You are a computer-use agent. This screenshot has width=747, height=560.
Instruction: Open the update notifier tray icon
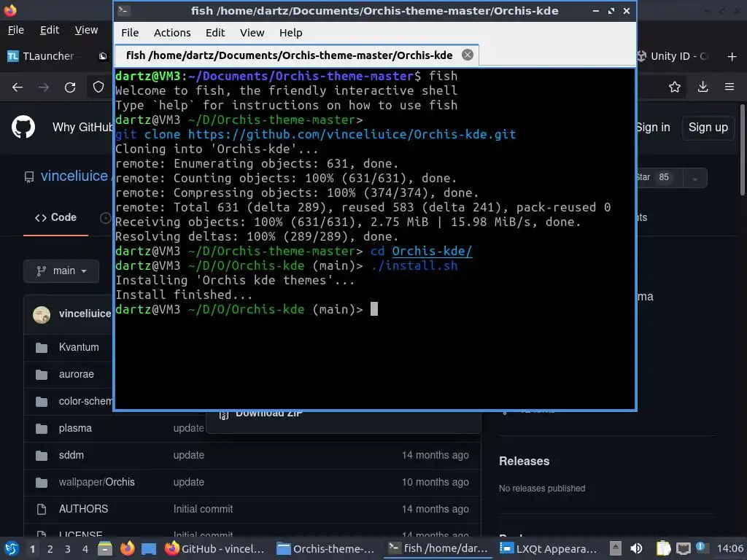coord(702,548)
